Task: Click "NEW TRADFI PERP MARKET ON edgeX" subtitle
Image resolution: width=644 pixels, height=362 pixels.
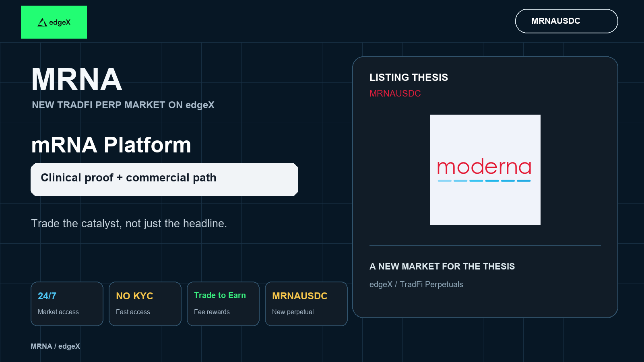Action: [123, 105]
